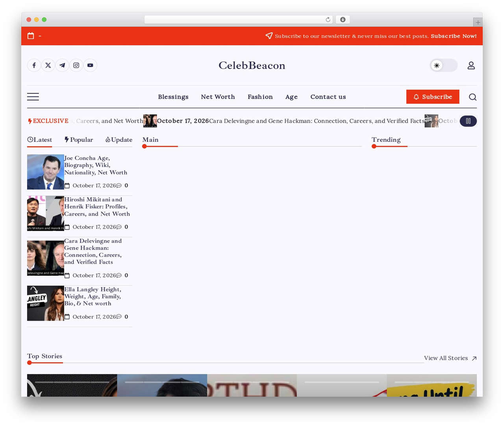
Task: Click the Subscribe Now! link
Action: point(454,36)
